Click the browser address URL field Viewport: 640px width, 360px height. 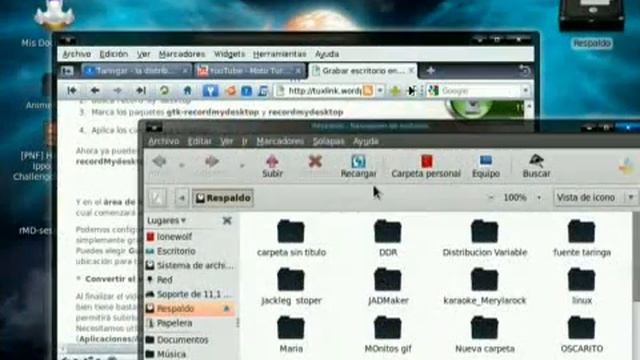coord(324,90)
